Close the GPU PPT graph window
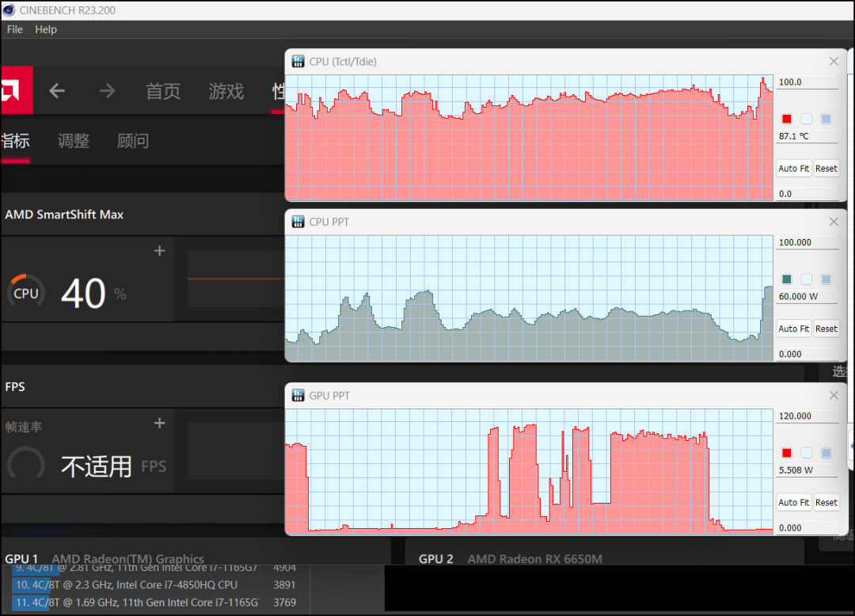Viewport: 855px width, 616px height. point(834,395)
